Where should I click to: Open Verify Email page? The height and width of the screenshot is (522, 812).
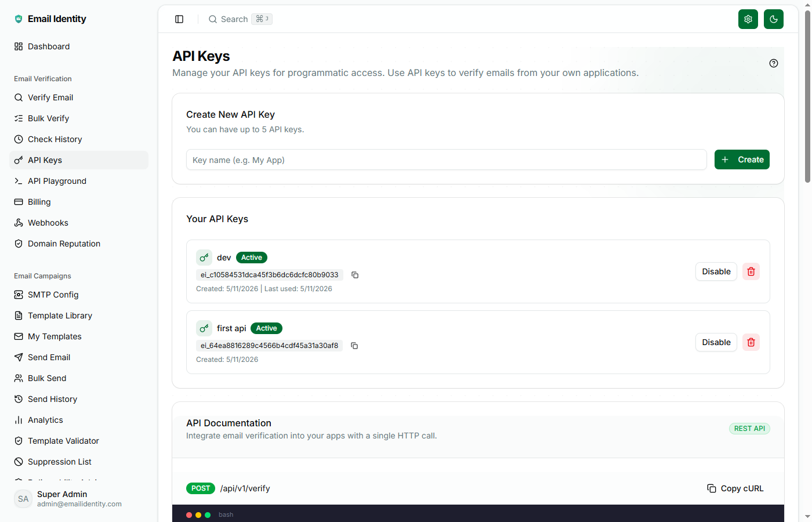pos(79,97)
